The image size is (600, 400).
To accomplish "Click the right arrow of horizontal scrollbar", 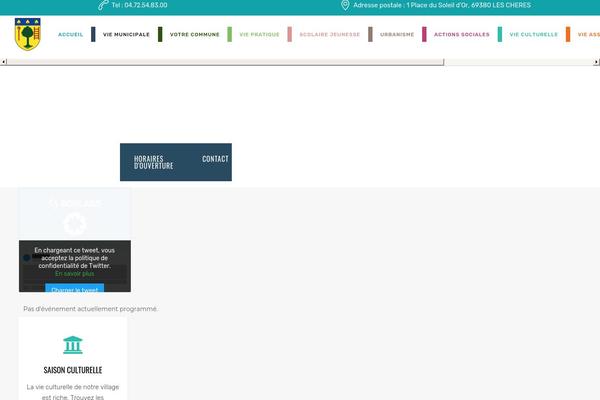I will [x=596, y=62].
